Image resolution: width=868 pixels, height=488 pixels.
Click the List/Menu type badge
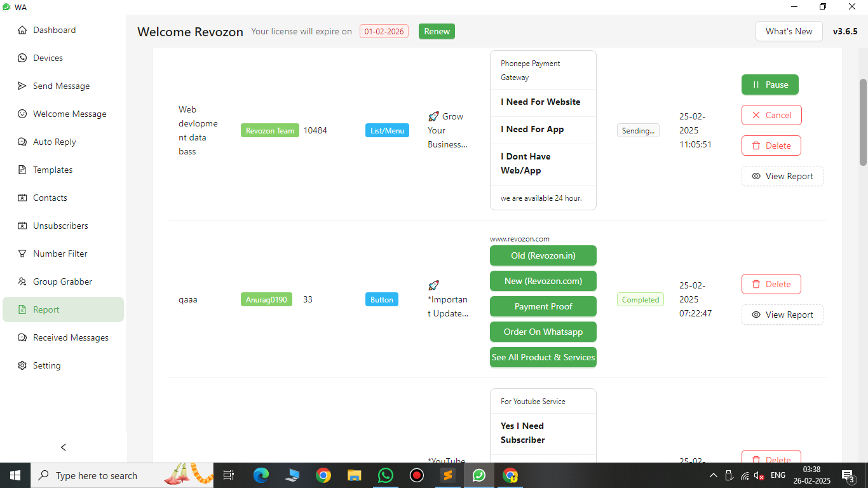tap(387, 130)
